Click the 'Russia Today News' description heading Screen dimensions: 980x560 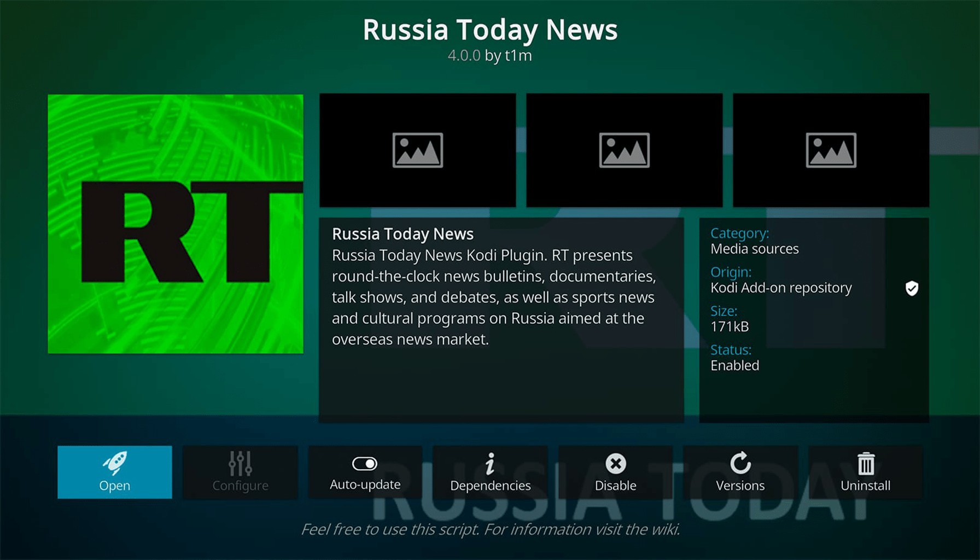coord(402,234)
